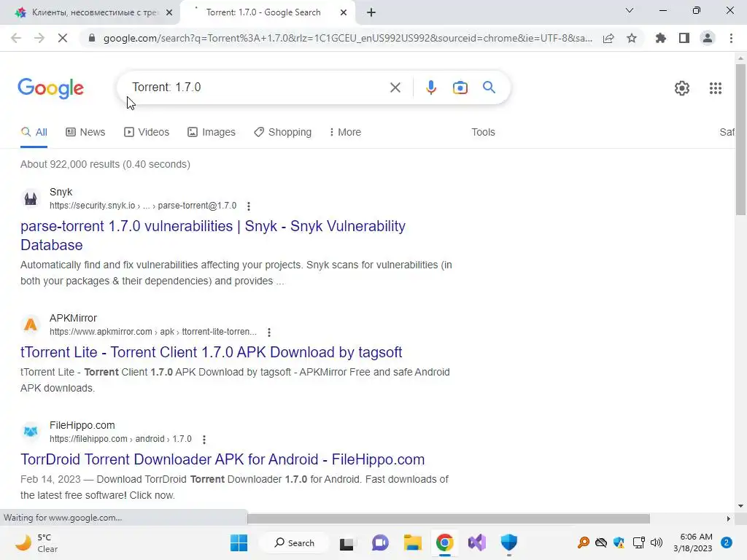Open Chat app on taskbar

click(379, 542)
